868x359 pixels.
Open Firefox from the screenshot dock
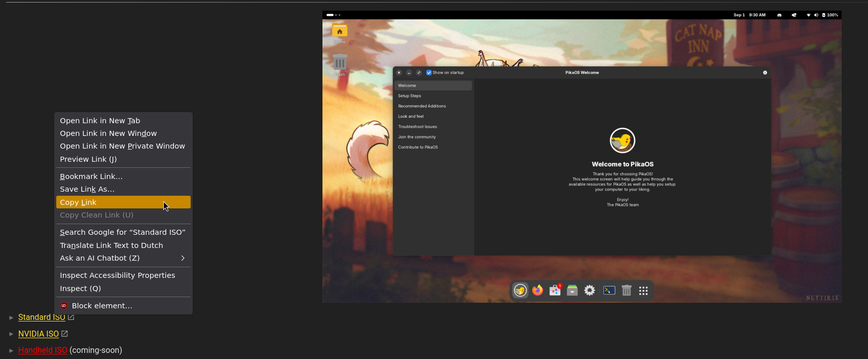point(537,291)
